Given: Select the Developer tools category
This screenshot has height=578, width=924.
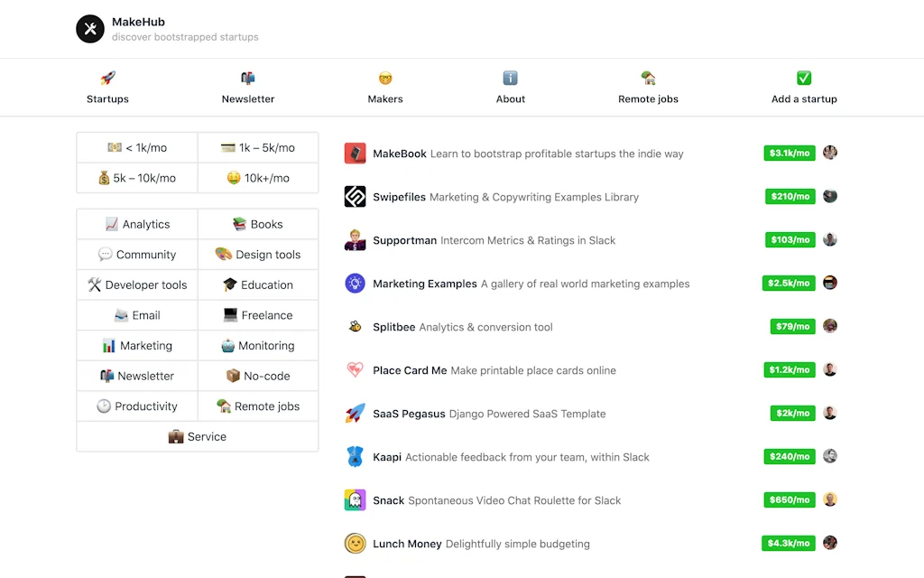Looking at the screenshot, I should 137,284.
